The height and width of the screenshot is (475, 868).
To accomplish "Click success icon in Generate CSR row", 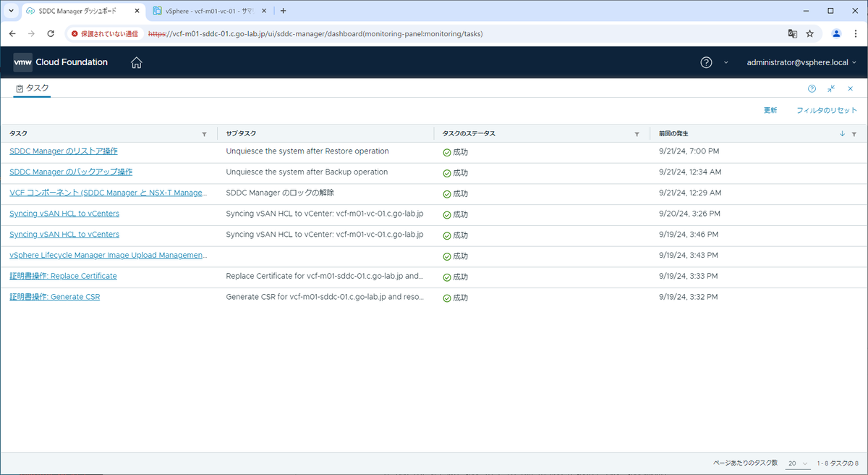I will (447, 298).
